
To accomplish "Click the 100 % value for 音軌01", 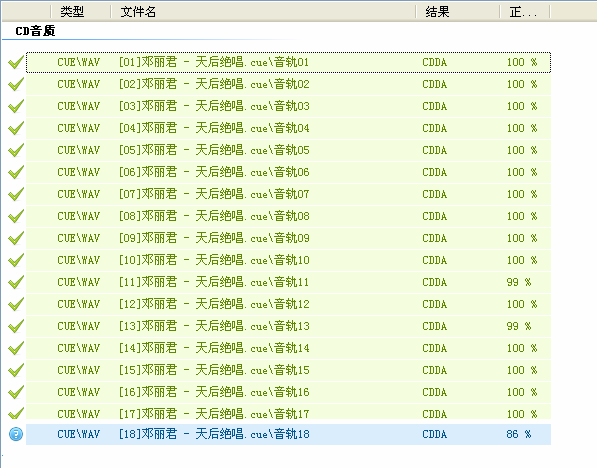I will point(522,62).
